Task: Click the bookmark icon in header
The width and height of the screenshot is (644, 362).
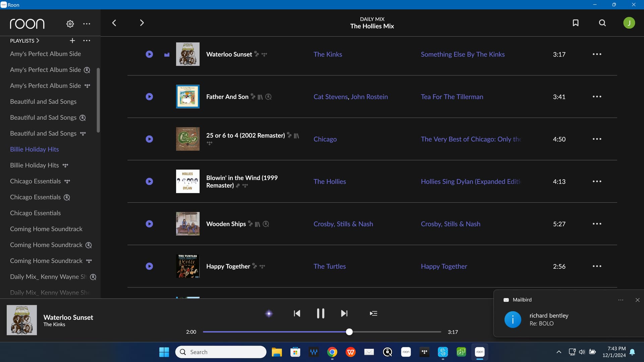Action: [576, 23]
